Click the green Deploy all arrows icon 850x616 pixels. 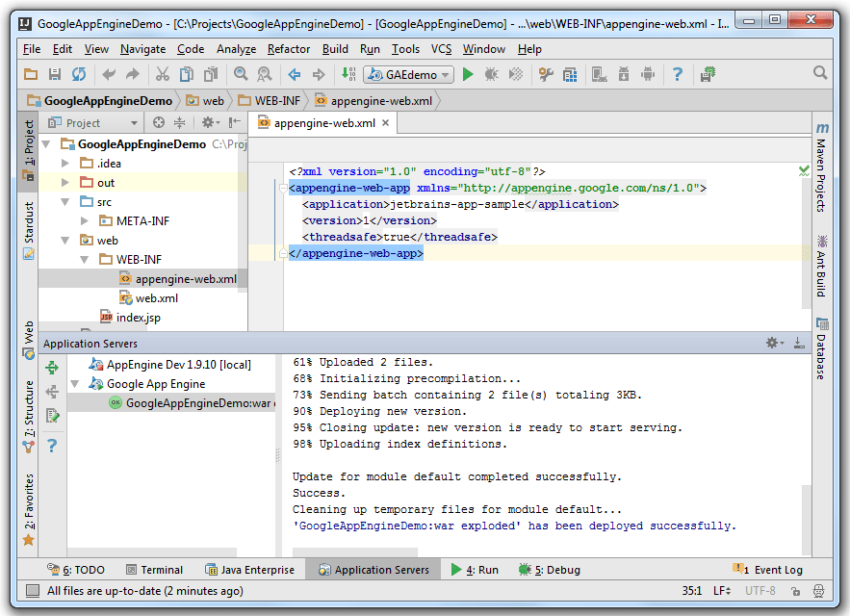coord(53,367)
